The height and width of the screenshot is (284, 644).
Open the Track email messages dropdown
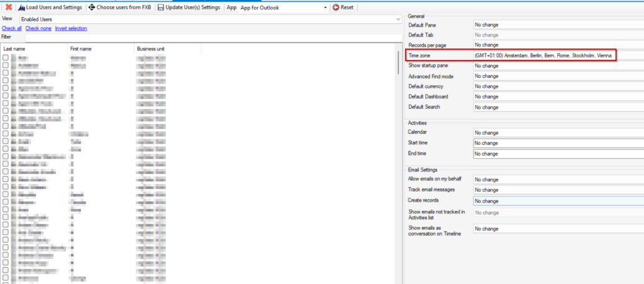point(558,190)
